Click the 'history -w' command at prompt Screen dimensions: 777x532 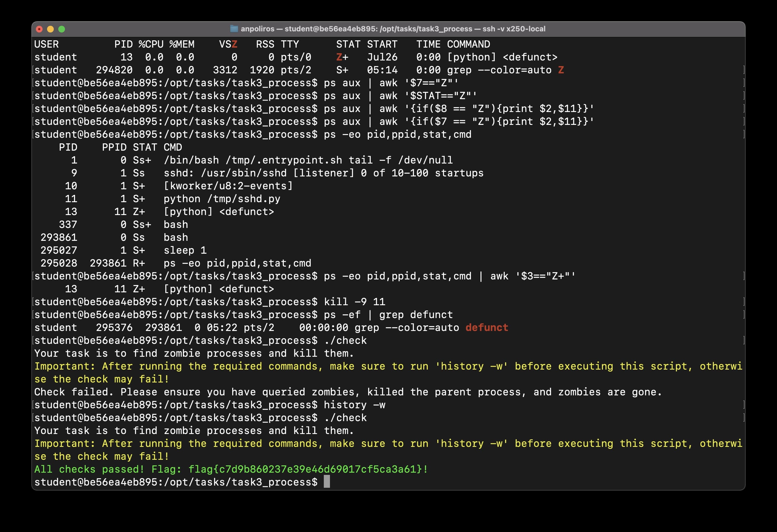point(354,404)
